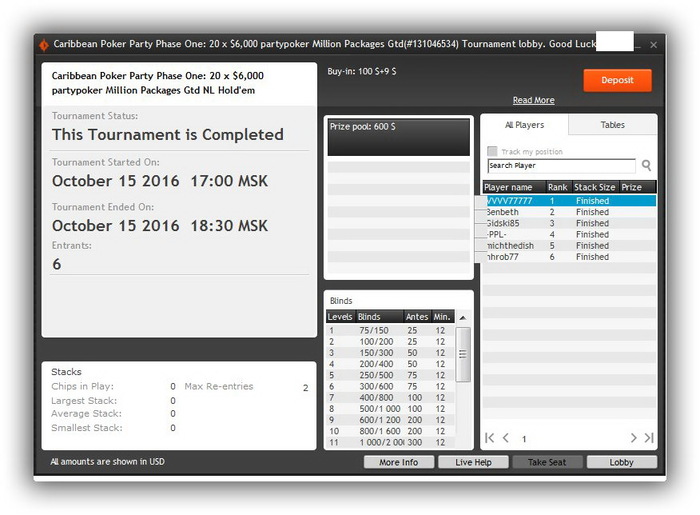The height and width of the screenshot is (515, 700).
Task: Select player row nhrob77
Action: click(569, 257)
